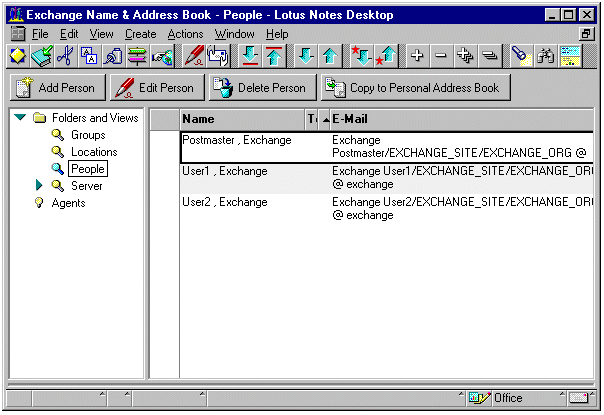Screen dimensions: 604x415
Task: Click the Exchange User2 e-mail address cell
Action: pos(462,208)
